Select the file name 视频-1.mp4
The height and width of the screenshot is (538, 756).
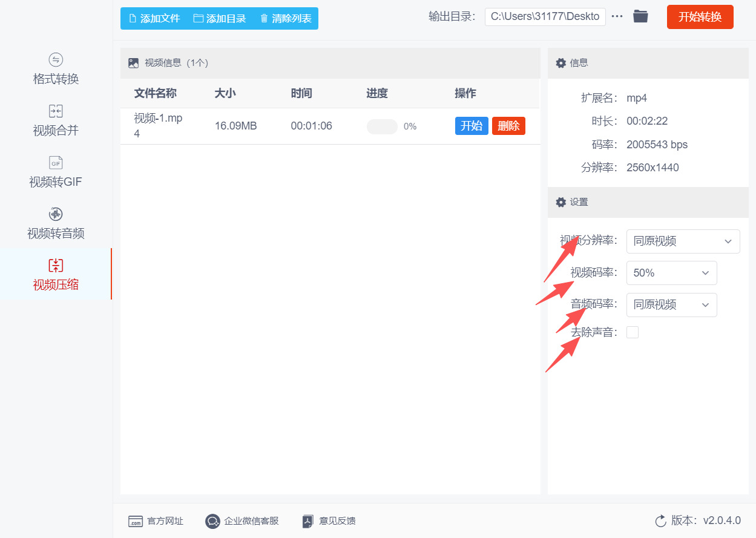click(x=158, y=126)
